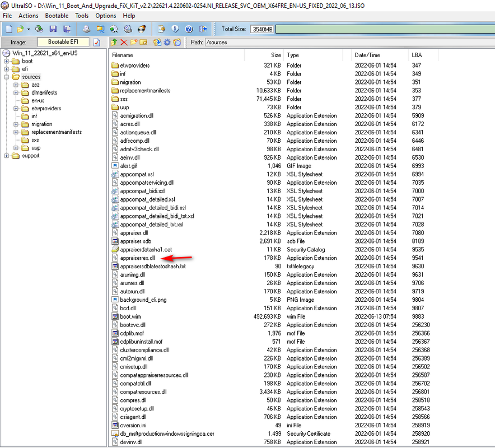This screenshot has height=448, width=495.
Task: Click the document-with-arrow icon left of Info
Action: 161,29
